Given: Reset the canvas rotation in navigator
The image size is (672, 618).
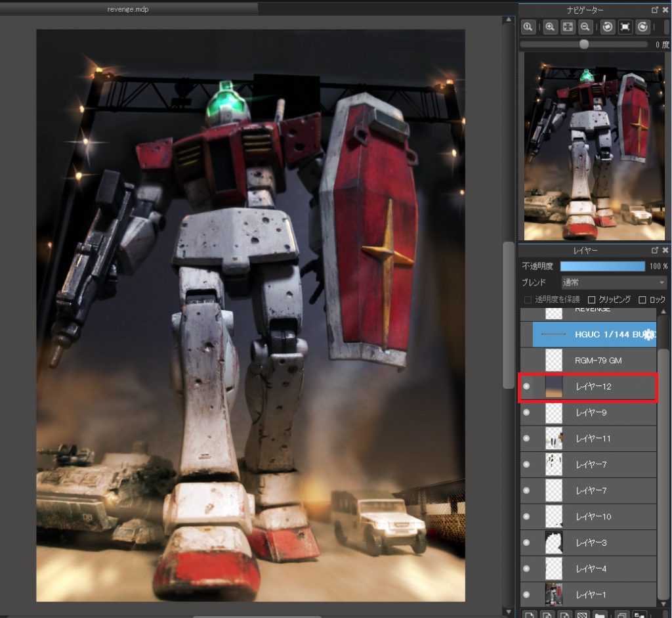Looking at the screenshot, I should [625, 27].
